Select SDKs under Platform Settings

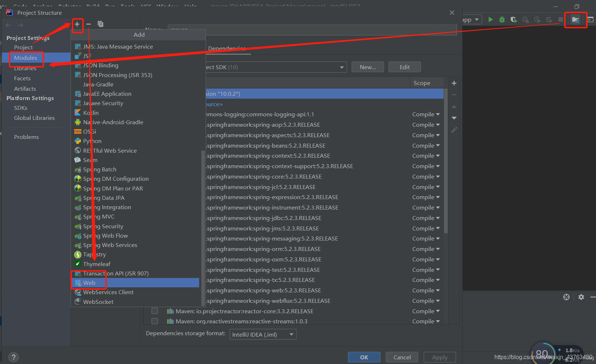(21, 108)
